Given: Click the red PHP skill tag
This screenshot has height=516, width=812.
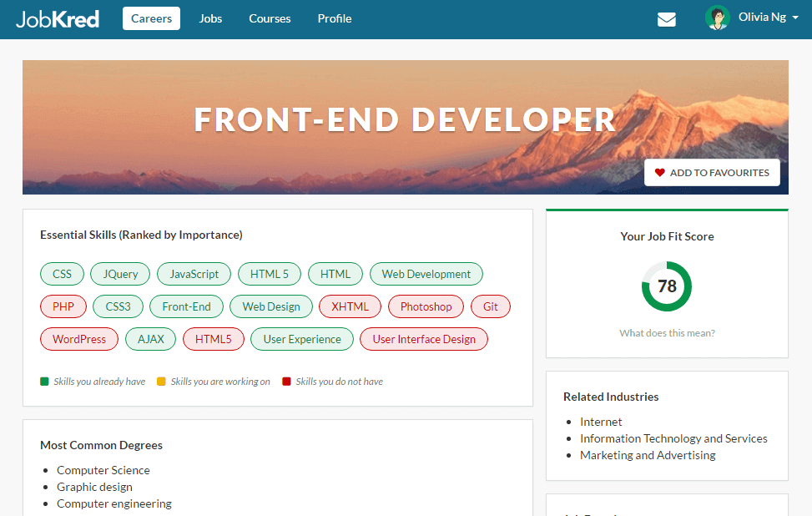Looking at the screenshot, I should 63,306.
